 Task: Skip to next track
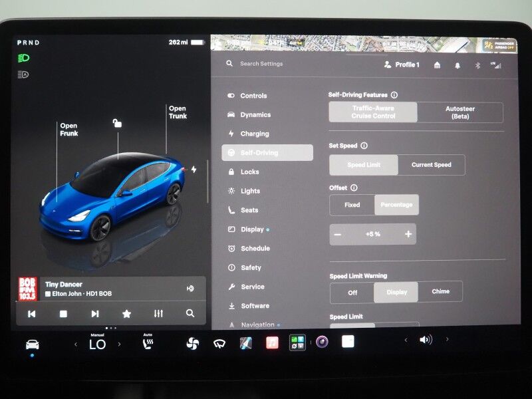pos(95,314)
